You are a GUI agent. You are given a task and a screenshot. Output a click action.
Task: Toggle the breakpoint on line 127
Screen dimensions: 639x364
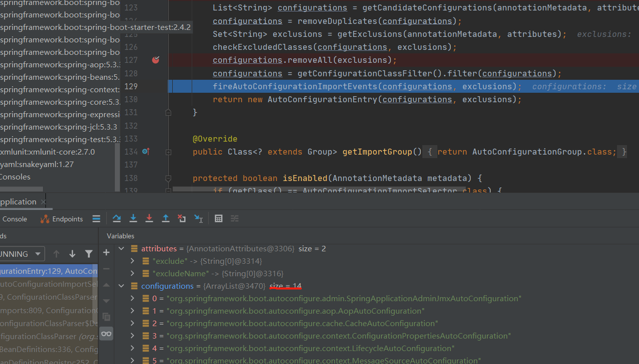pyautogui.click(x=156, y=60)
